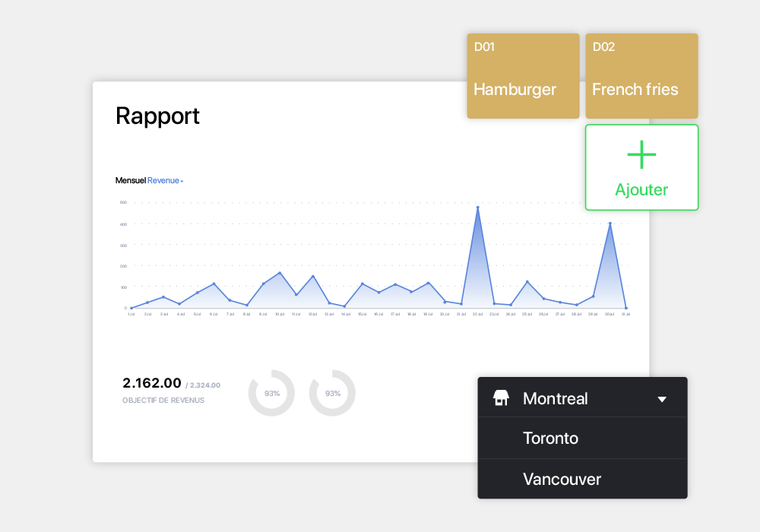Click the Rapport heading
The width and height of the screenshot is (760, 532).
[x=157, y=116]
